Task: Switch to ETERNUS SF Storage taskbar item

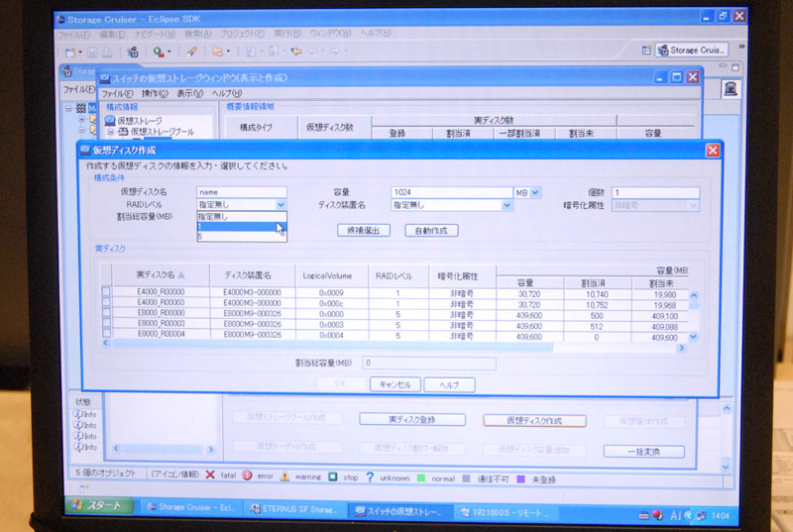Action: click(x=293, y=509)
